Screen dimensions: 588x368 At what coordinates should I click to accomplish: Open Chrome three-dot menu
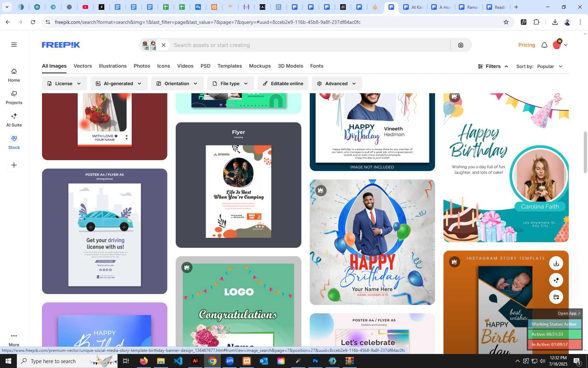(x=580, y=22)
